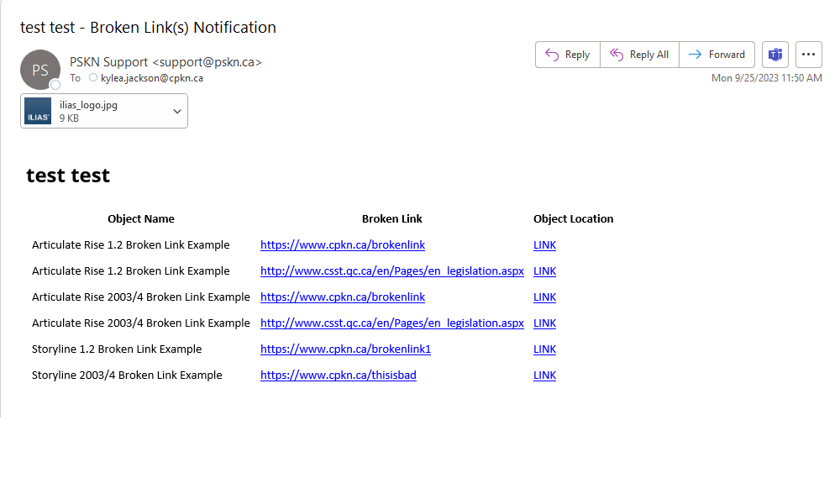Image resolution: width=840 pixels, height=504 pixels.
Task: Open the https://www.cpkn.ca/thisisbad link
Action: 338,375
